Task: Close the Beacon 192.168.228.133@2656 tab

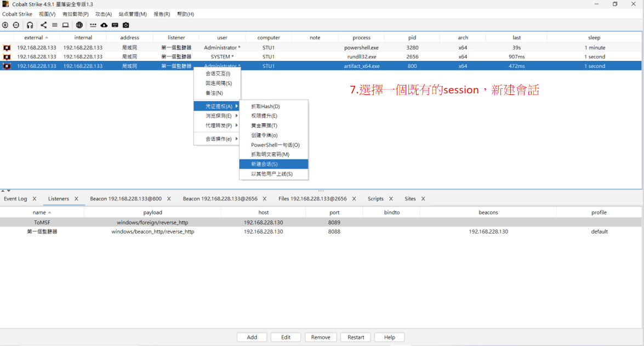Action: point(265,199)
